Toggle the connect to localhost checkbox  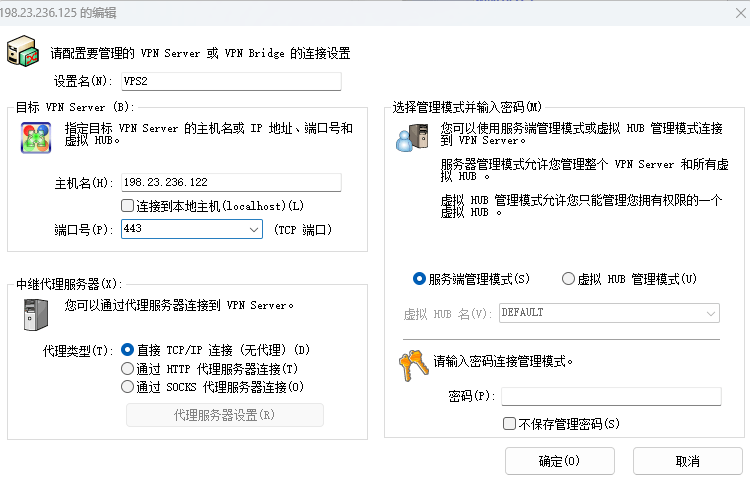click(x=127, y=206)
